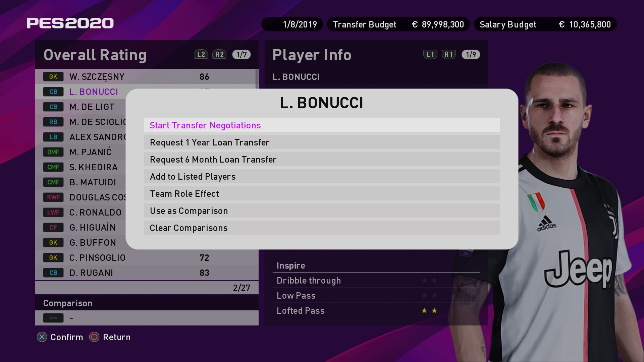Viewport: 644px width, 362px height.
Task: Select Use as Comparison
Action: 322,210
